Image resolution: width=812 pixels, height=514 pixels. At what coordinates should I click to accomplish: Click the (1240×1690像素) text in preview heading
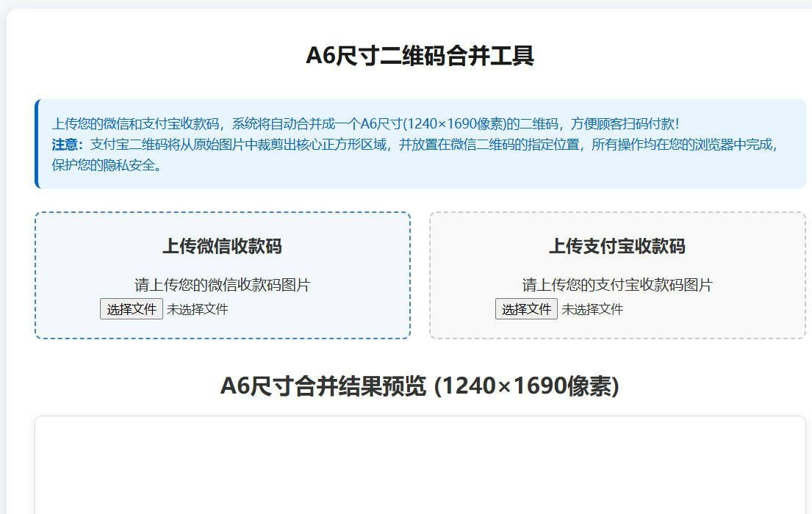pos(527,385)
